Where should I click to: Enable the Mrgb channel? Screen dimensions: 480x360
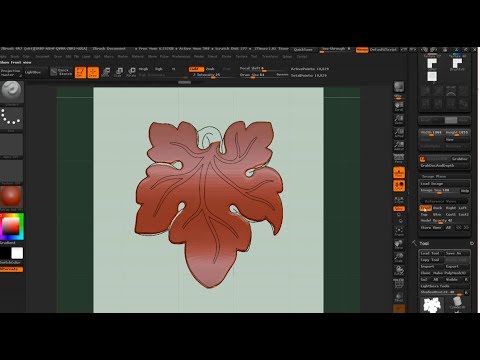pos(143,69)
